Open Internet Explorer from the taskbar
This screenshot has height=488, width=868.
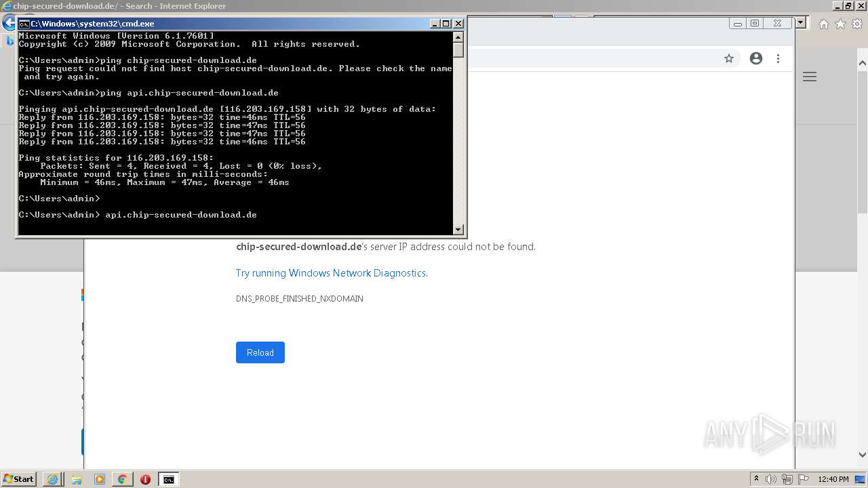pos(53,479)
